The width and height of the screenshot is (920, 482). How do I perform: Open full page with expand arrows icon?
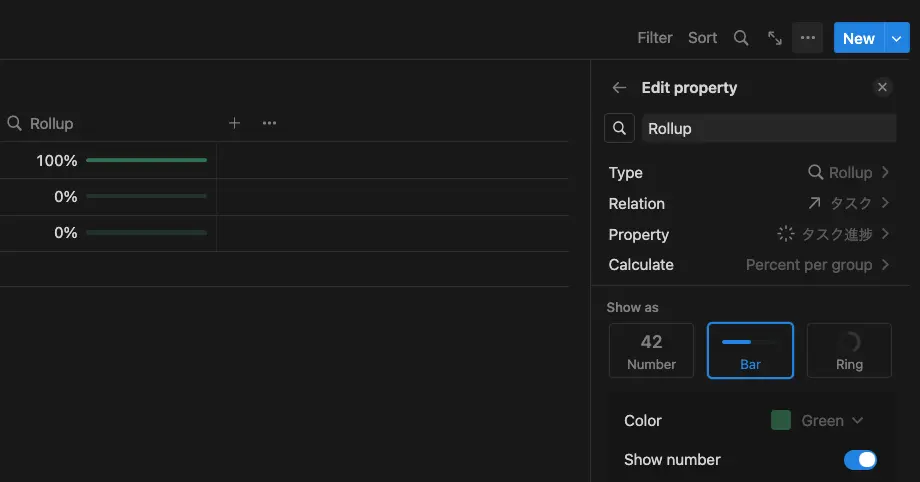[775, 38]
